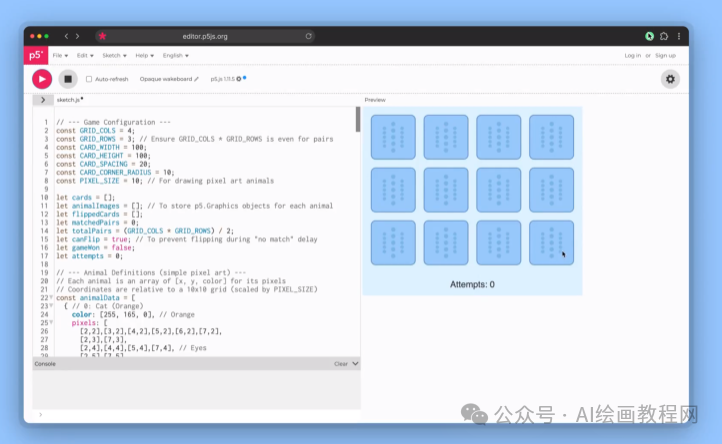
Task: Click the Opaque wakeboard sketch name
Action: click(x=166, y=79)
